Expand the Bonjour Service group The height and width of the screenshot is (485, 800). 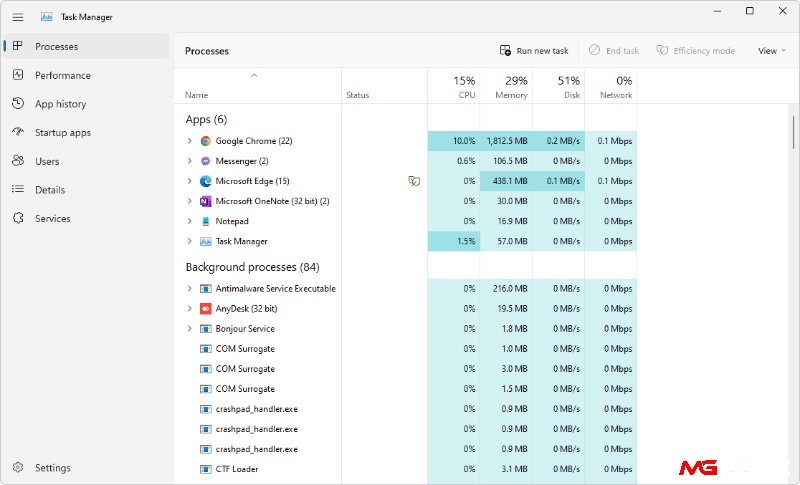pos(189,329)
